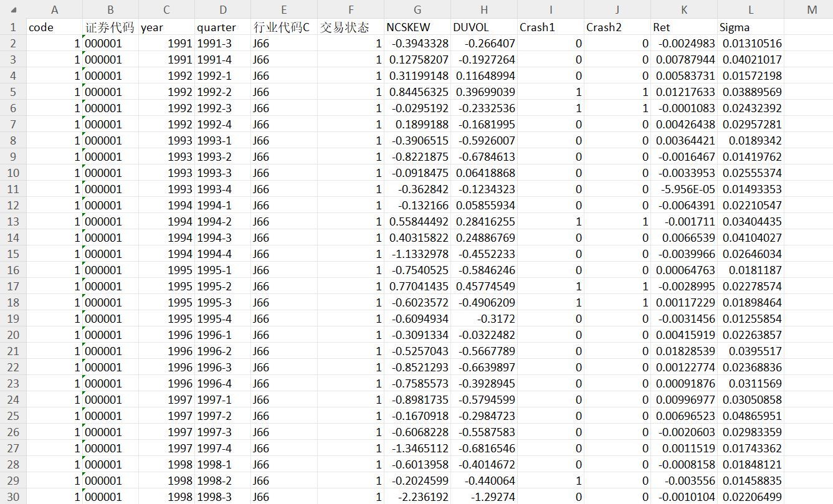Image resolution: width=833 pixels, height=504 pixels.
Task: Click the DUVOL value -0.266407
Action: pyautogui.click(x=484, y=44)
